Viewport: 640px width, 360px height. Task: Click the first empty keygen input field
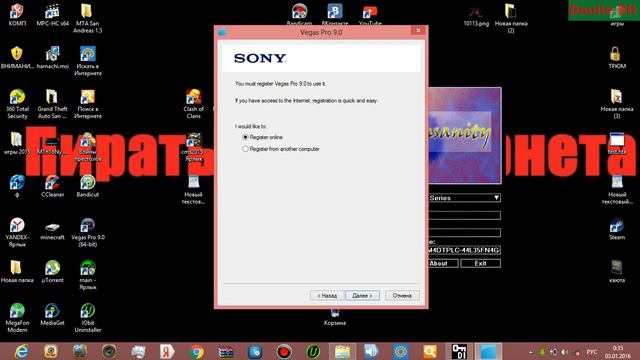[464, 216]
